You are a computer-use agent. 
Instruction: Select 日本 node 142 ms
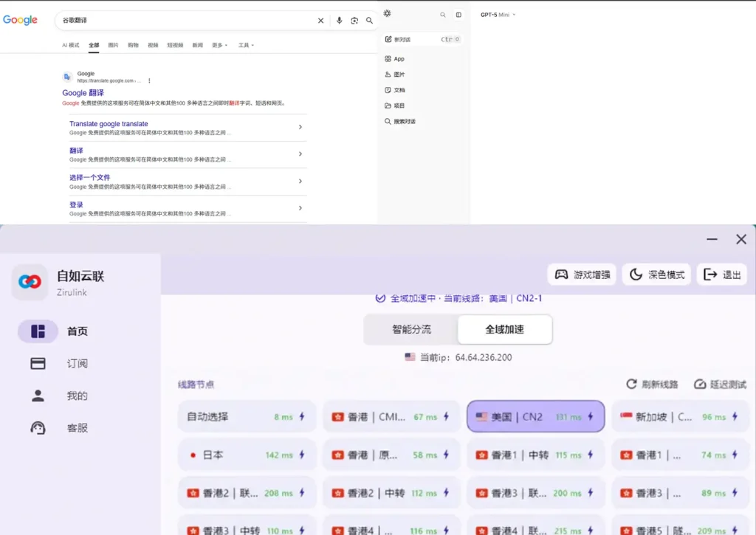[247, 455]
